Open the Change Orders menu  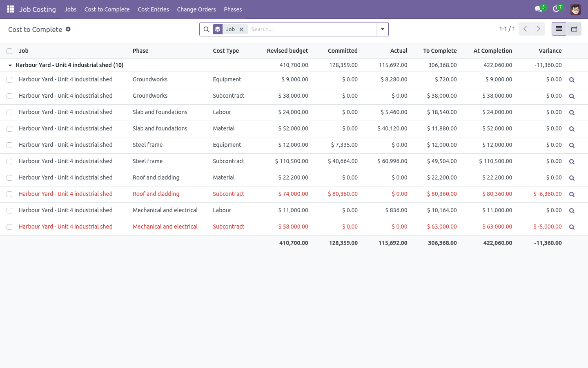coord(196,9)
